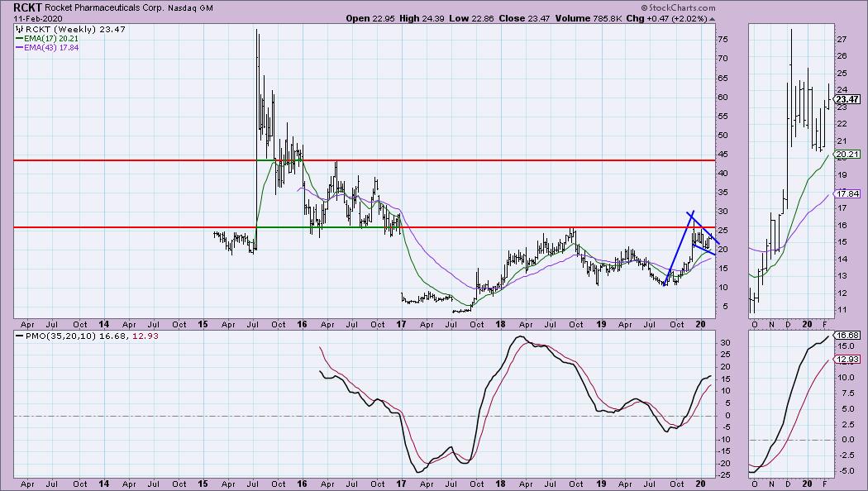Screen dimensions: 868x491
Task: Select the Rocket Pharmaceuticals Corp. company name
Action: click(106, 8)
